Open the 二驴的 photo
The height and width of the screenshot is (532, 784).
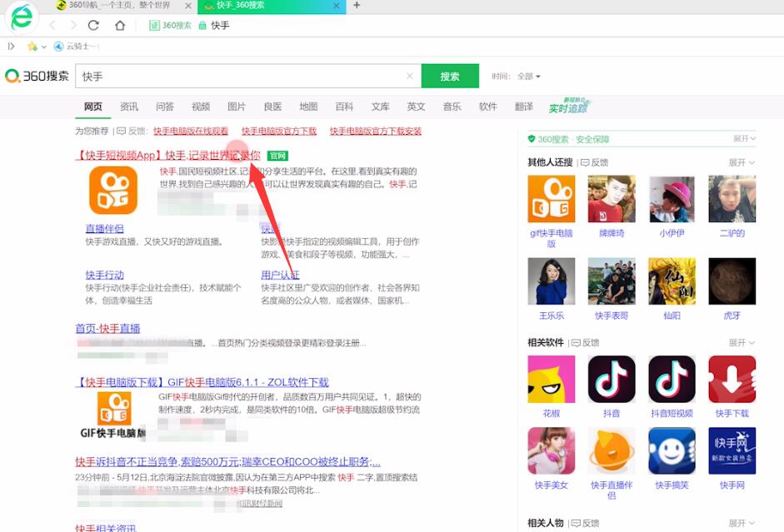(732, 199)
